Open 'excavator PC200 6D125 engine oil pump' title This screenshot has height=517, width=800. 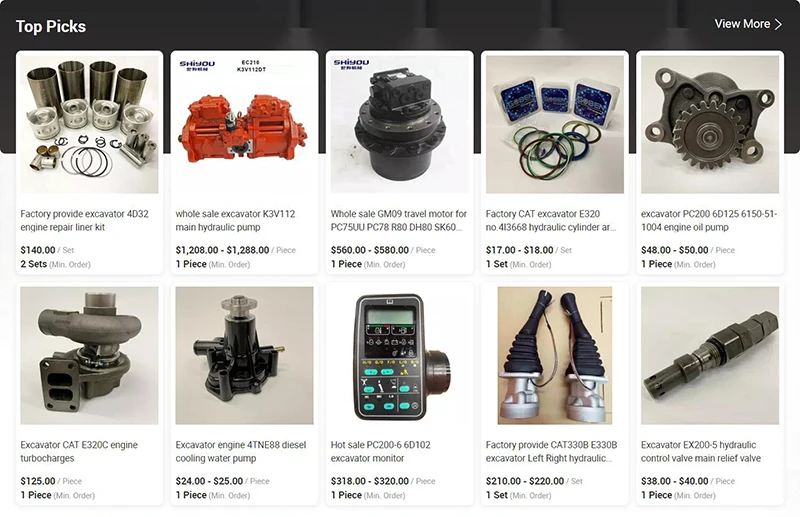coord(709,220)
